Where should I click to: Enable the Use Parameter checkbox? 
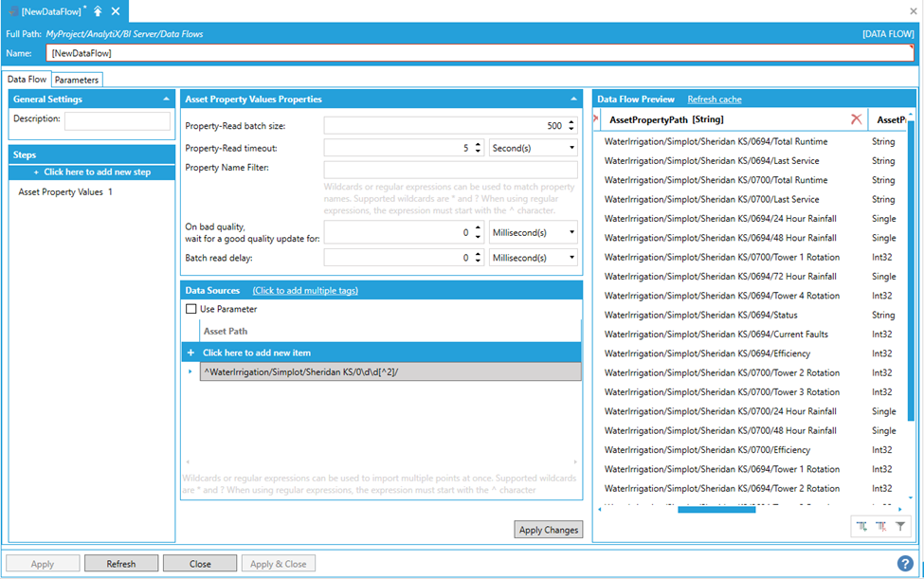pyautogui.click(x=191, y=309)
